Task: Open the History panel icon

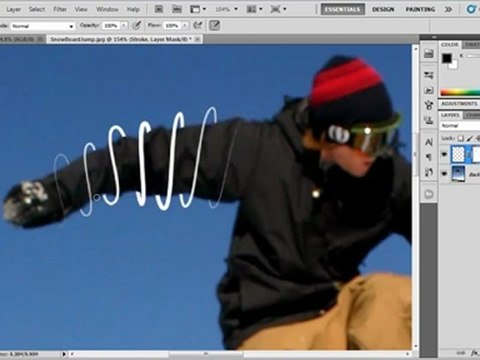Action: pyautogui.click(x=429, y=54)
